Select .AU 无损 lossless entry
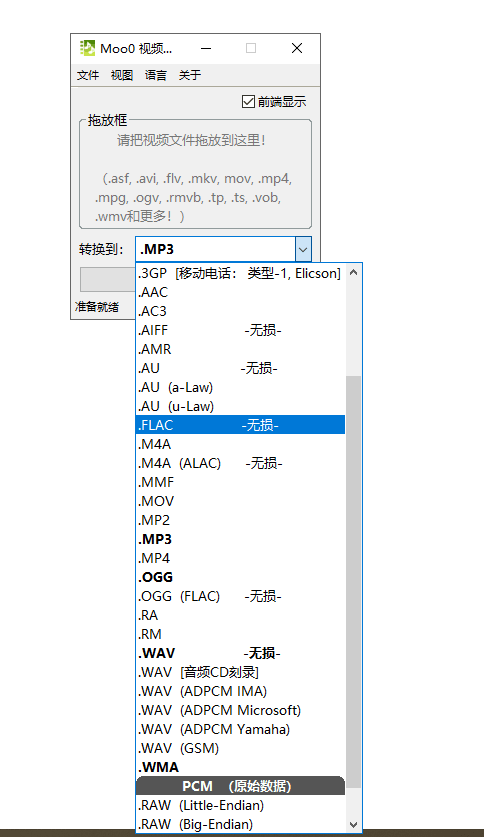This screenshot has height=837, width=484. pyautogui.click(x=241, y=368)
